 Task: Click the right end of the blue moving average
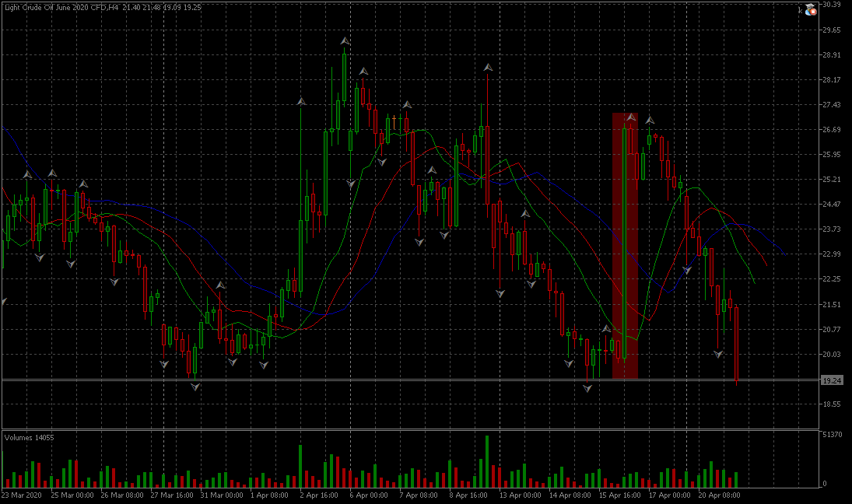coord(784,254)
